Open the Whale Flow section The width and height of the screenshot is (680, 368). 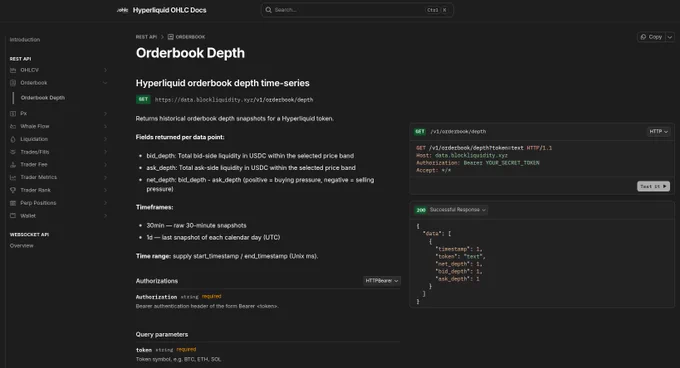[x=35, y=126]
